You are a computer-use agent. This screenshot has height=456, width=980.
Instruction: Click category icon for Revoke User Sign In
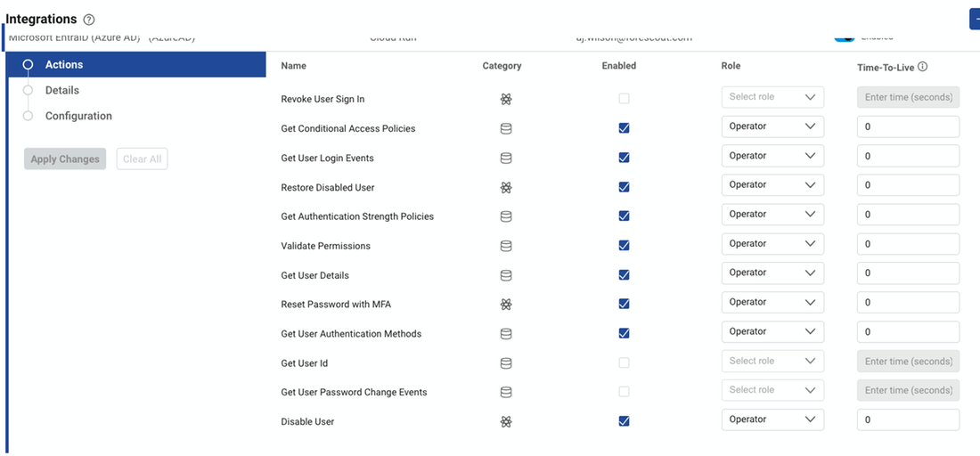[x=506, y=99]
